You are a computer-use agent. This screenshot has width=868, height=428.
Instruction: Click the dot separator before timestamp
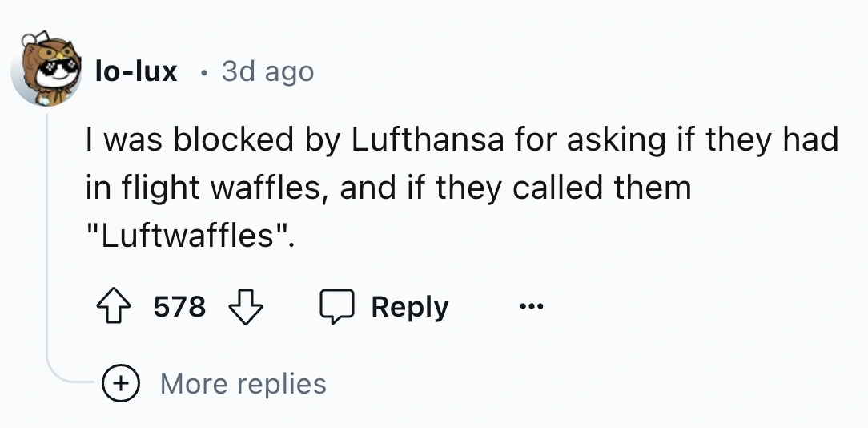[x=203, y=73]
